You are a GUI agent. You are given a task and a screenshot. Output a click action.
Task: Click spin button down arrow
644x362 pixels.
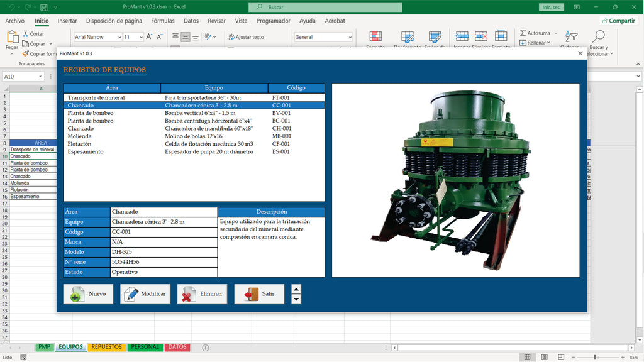[296, 299]
